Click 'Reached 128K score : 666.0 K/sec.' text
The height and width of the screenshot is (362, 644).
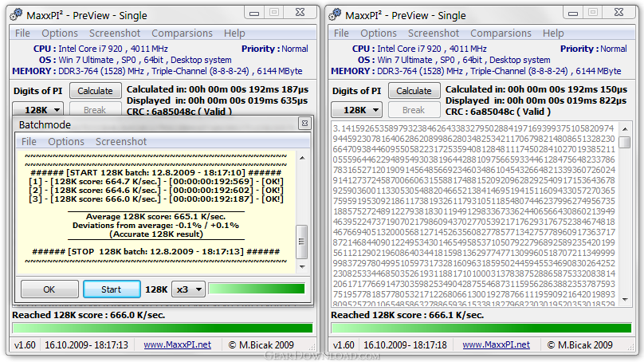(88, 315)
